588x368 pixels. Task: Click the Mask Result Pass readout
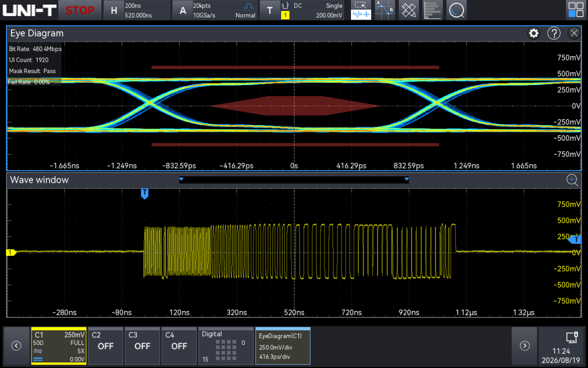pyautogui.click(x=32, y=71)
